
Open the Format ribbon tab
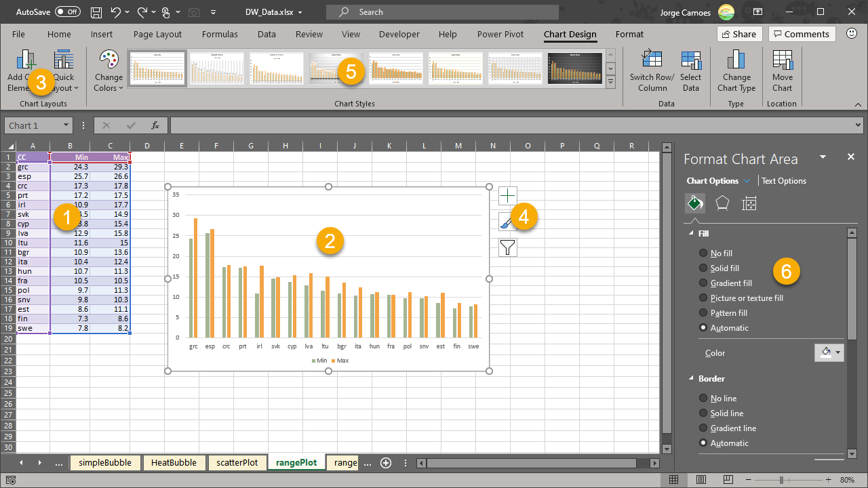[629, 34]
